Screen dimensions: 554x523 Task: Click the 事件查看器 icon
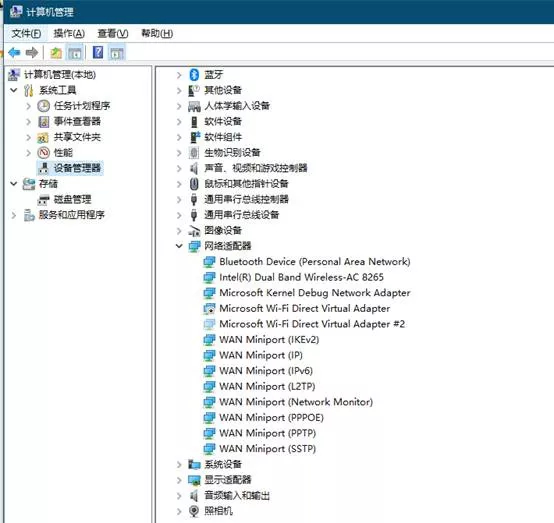click(43, 122)
